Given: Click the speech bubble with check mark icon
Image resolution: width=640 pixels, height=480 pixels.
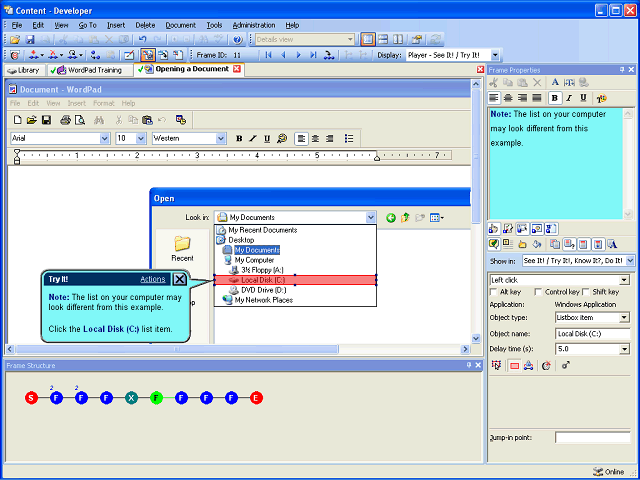Looking at the screenshot, I should pyautogui.click(x=493, y=244).
